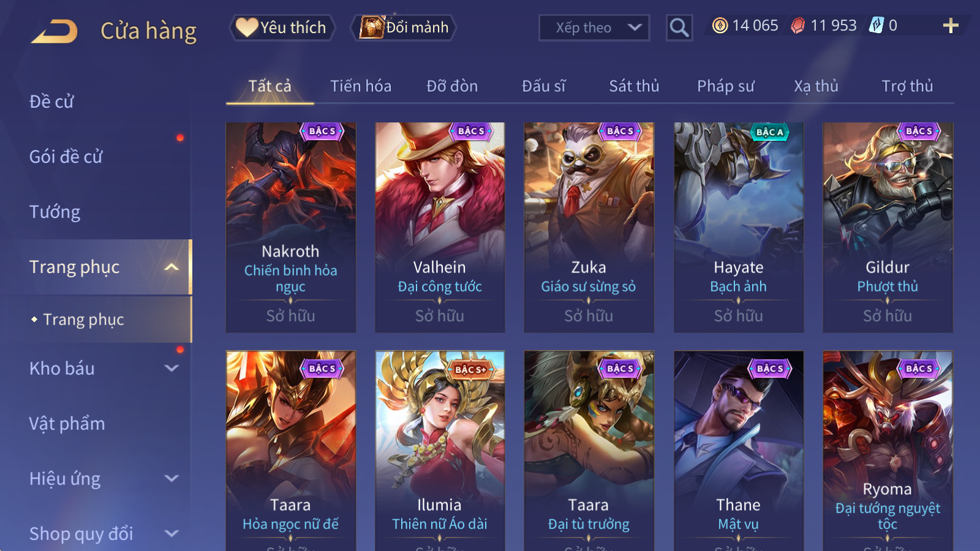The height and width of the screenshot is (551, 980).
Task: Select the Tiến hóa tab
Action: (x=361, y=86)
